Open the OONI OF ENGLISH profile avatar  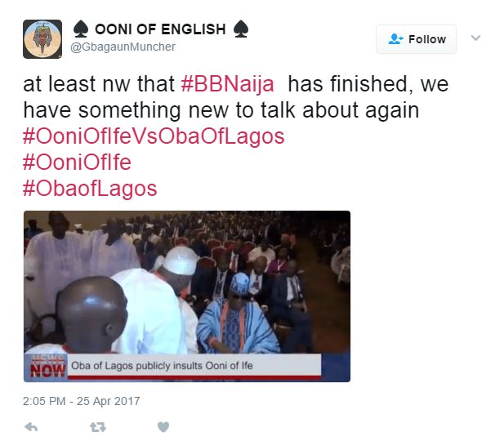pyautogui.click(x=42, y=39)
